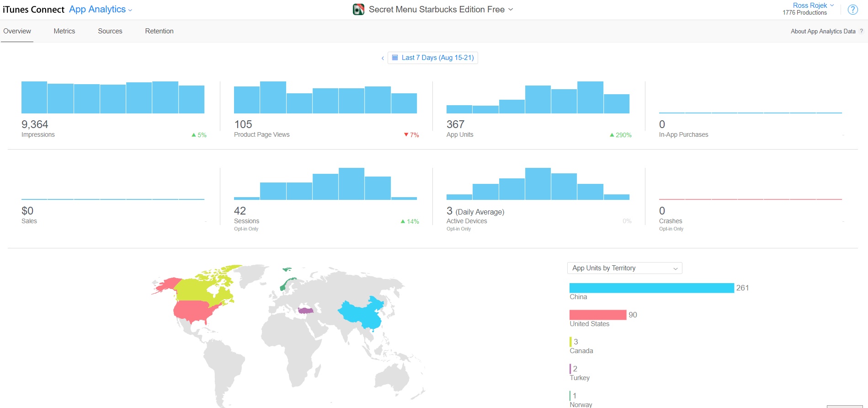Viewport: 868px width, 408px height.
Task: Click the 9,364 impressions value
Action: click(x=35, y=124)
